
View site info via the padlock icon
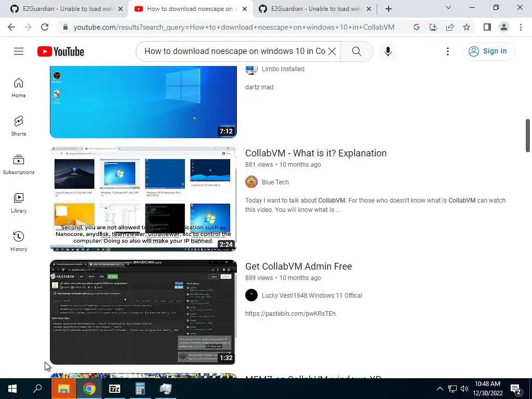point(65,27)
